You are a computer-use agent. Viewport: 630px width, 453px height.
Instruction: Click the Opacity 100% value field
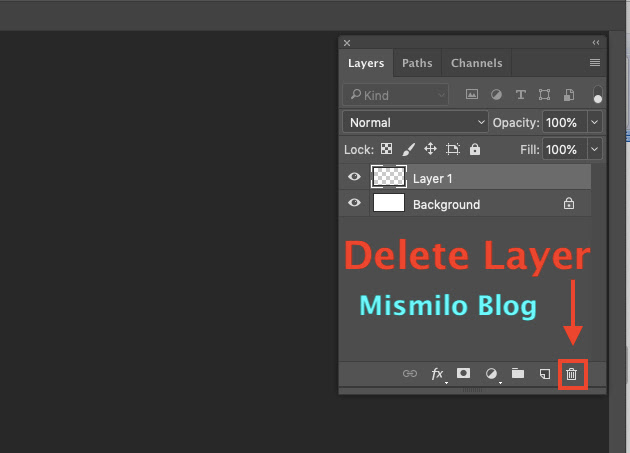pos(565,122)
